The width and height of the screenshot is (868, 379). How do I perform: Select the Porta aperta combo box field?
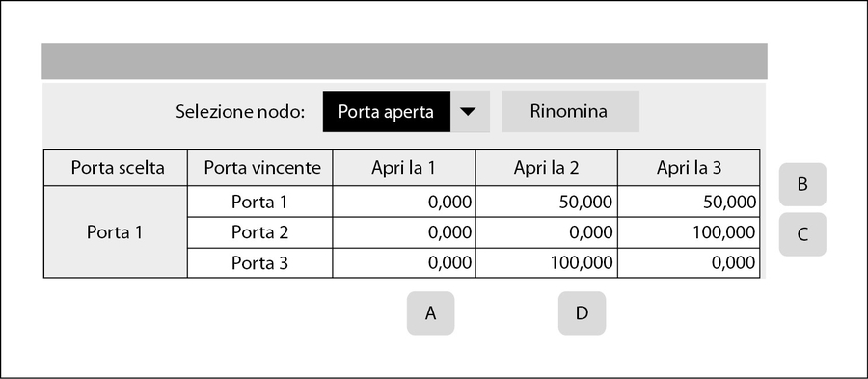coord(387,111)
